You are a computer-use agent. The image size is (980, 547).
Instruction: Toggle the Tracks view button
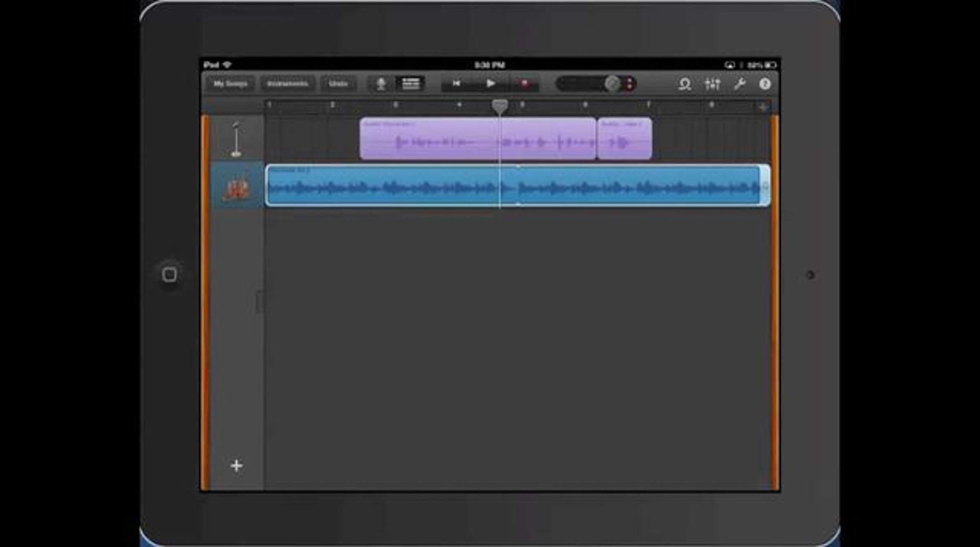coord(410,84)
